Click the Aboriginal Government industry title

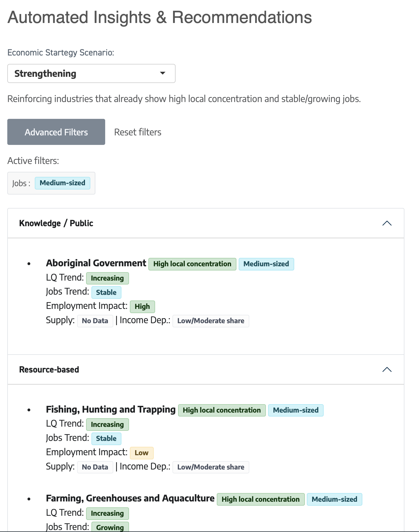[x=96, y=263]
